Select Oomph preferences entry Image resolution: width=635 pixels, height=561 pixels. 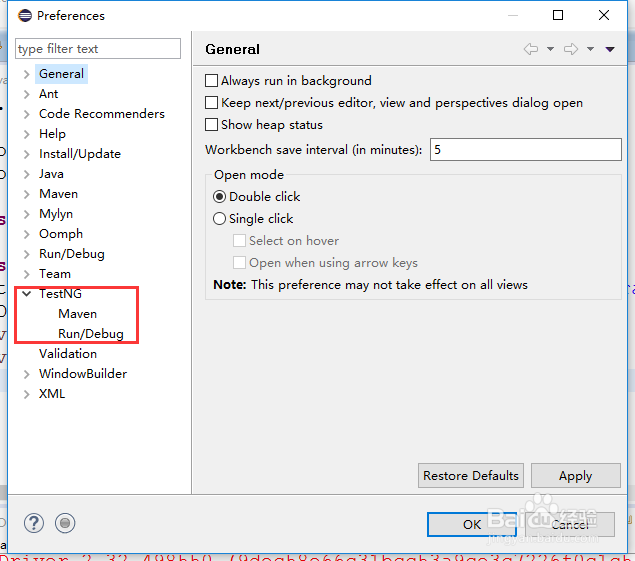(x=61, y=234)
